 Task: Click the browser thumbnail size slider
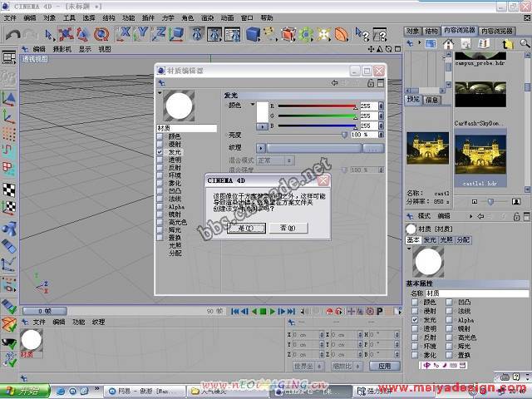[x=490, y=201]
